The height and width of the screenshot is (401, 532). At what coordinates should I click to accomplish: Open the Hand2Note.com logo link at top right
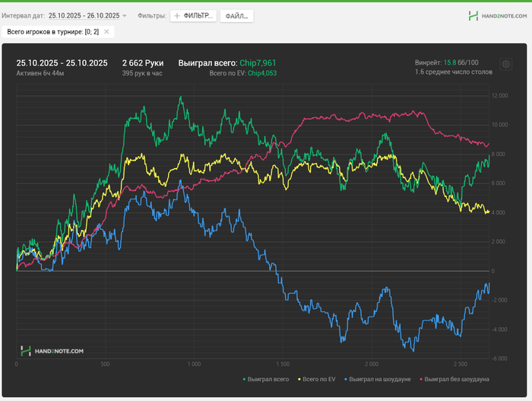497,16
